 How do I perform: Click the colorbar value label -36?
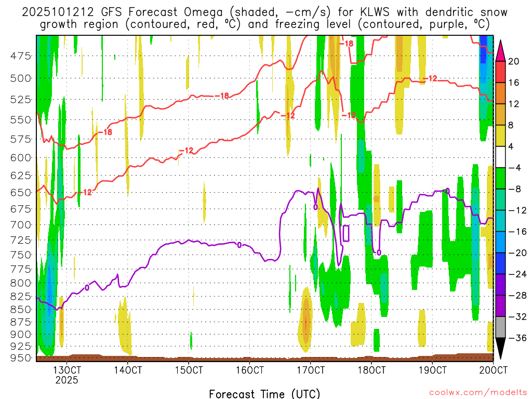(517, 338)
